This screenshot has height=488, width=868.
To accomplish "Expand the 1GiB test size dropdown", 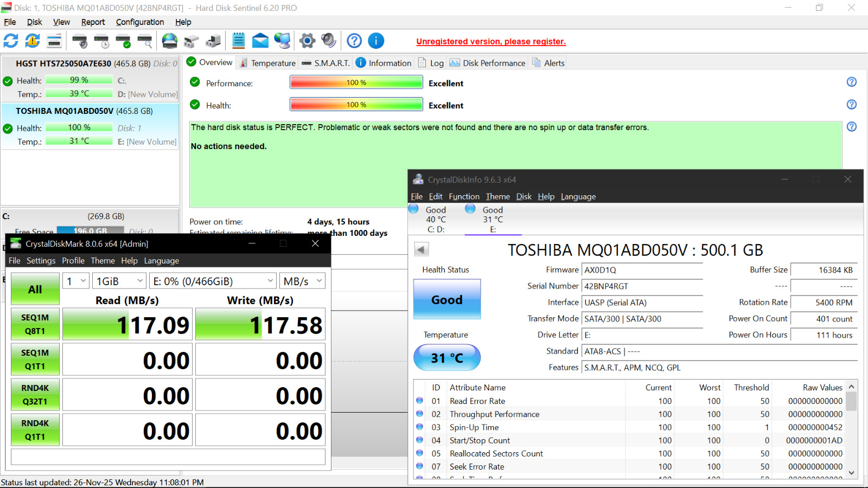I will click(x=119, y=281).
